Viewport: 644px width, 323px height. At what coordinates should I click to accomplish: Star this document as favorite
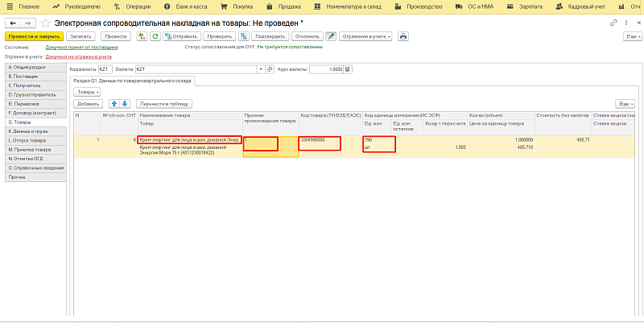[x=45, y=23]
